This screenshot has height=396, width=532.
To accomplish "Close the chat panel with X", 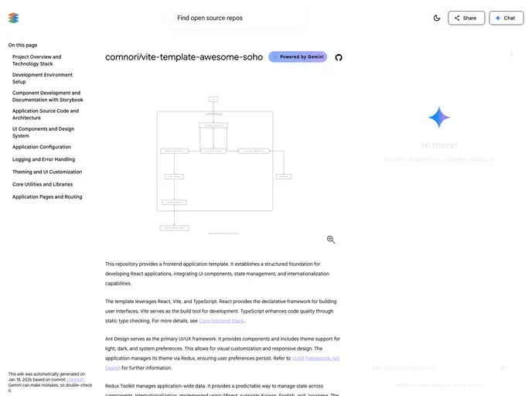I will (510, 54).
